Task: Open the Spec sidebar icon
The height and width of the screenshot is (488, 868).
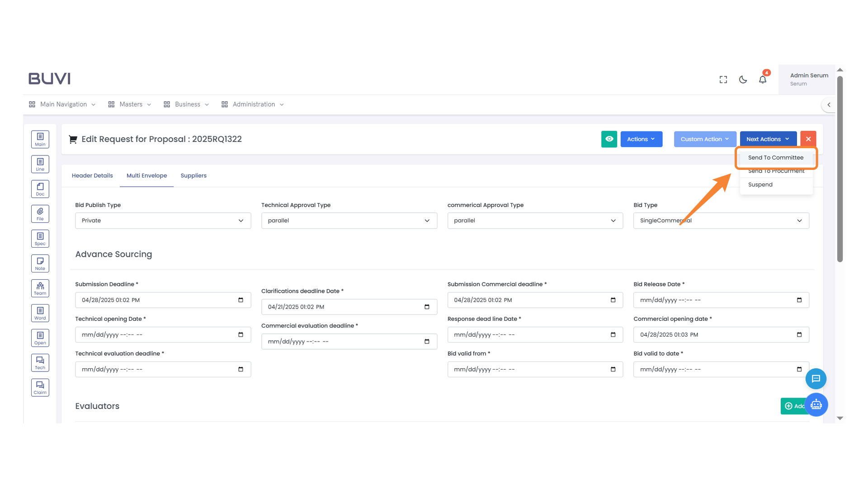Action: [x=40, y=239]
